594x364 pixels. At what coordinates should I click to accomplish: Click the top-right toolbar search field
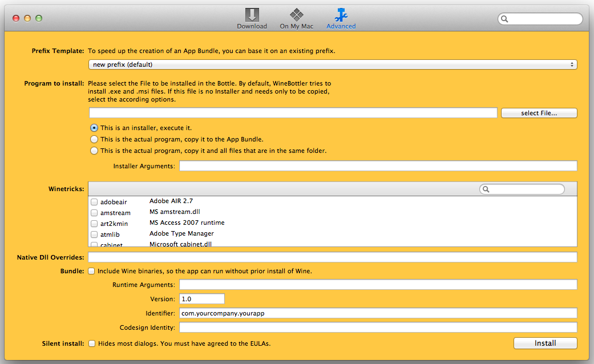pyautogui.click(x=540, y=19)
